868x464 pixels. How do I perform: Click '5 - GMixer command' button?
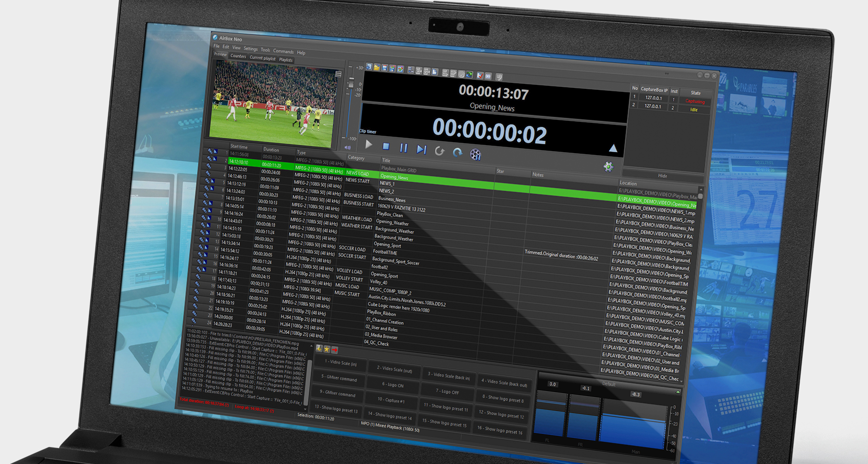click(339, 379)
